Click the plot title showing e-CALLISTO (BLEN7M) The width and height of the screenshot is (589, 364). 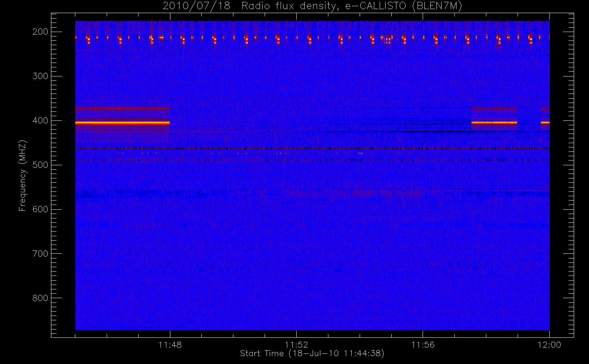click(x=312, y=6)
